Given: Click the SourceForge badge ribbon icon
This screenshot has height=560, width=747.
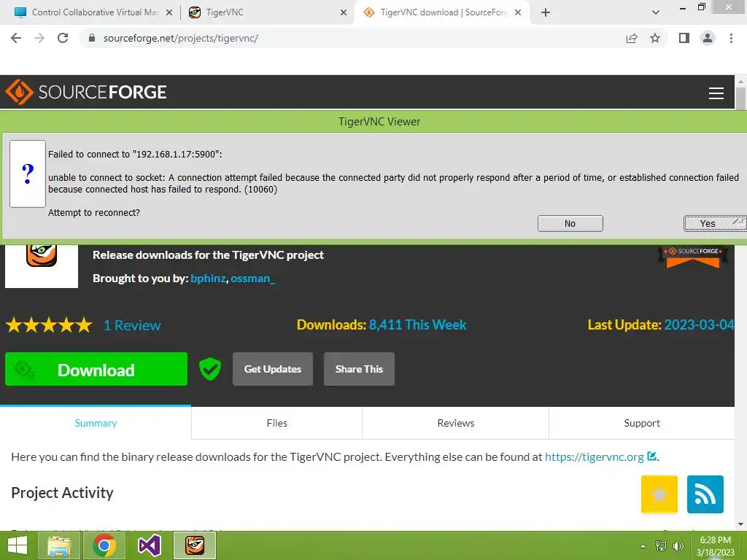Looking at the screenshot, I should pyautogui.click(x=693, y=256).
